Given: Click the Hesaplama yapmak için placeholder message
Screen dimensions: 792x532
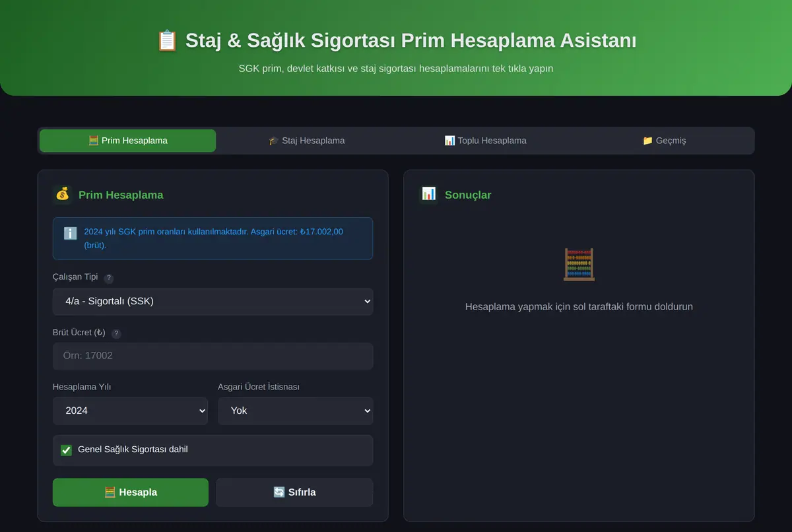Looking at the screenshot, I should (579, 307).
